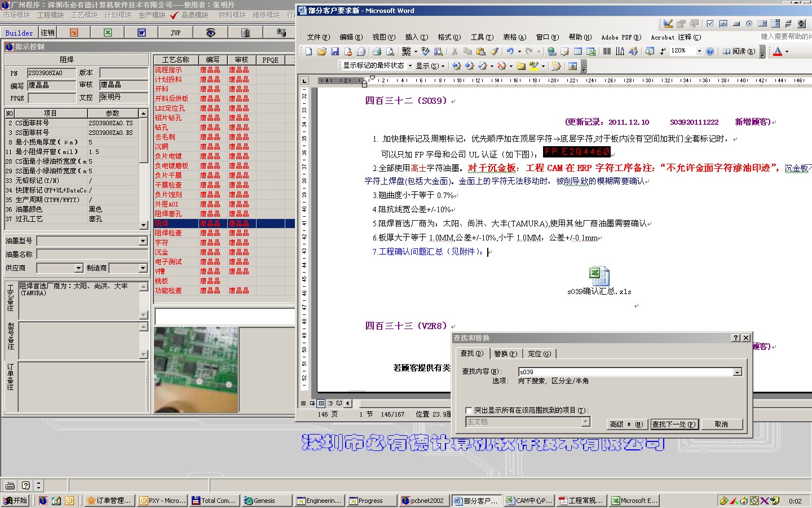Click the Accept Change icon in reviewing toolbar

483,66
